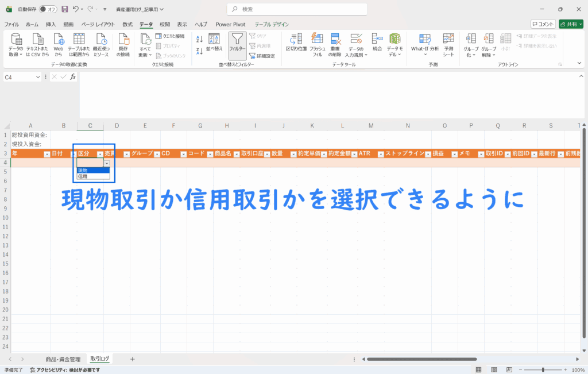588x374 pixels.
Task: Click the Consolidate icon
Action: coord(377,39)
